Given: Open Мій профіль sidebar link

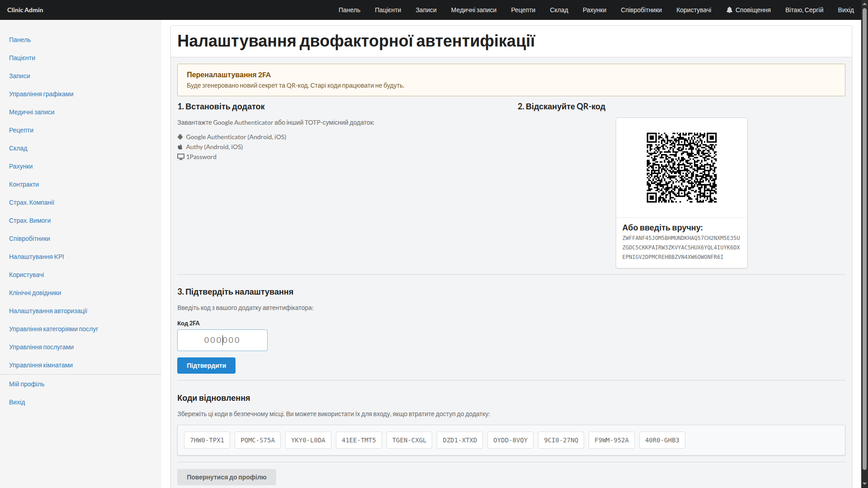Looking at the screenshot, I should [27, 384].
